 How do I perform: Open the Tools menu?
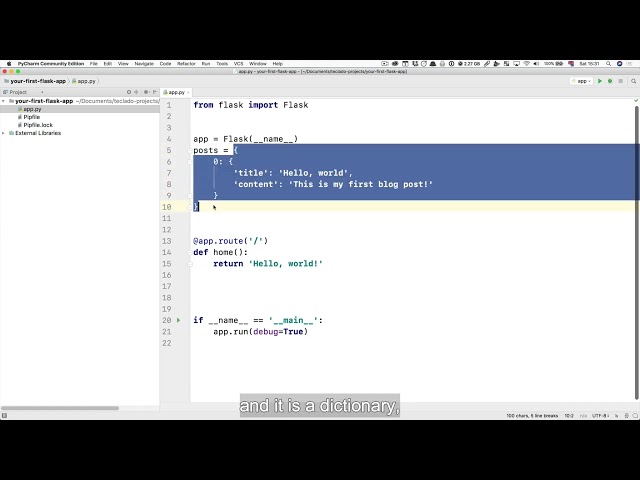(222, 64)
